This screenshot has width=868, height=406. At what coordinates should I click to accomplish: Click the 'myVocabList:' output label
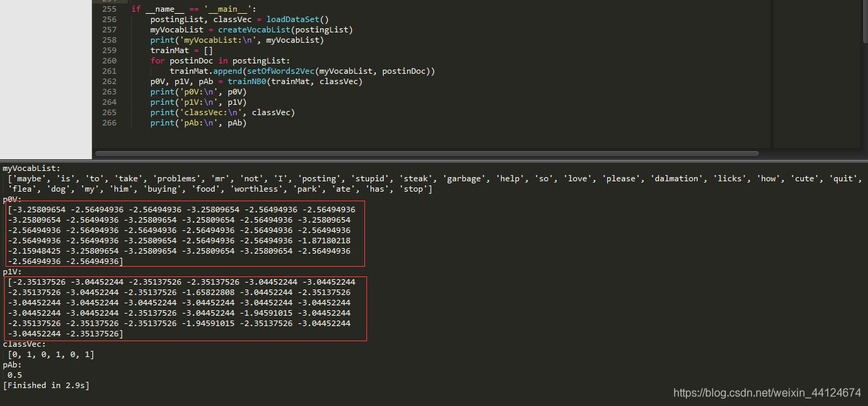pos(32,168)
